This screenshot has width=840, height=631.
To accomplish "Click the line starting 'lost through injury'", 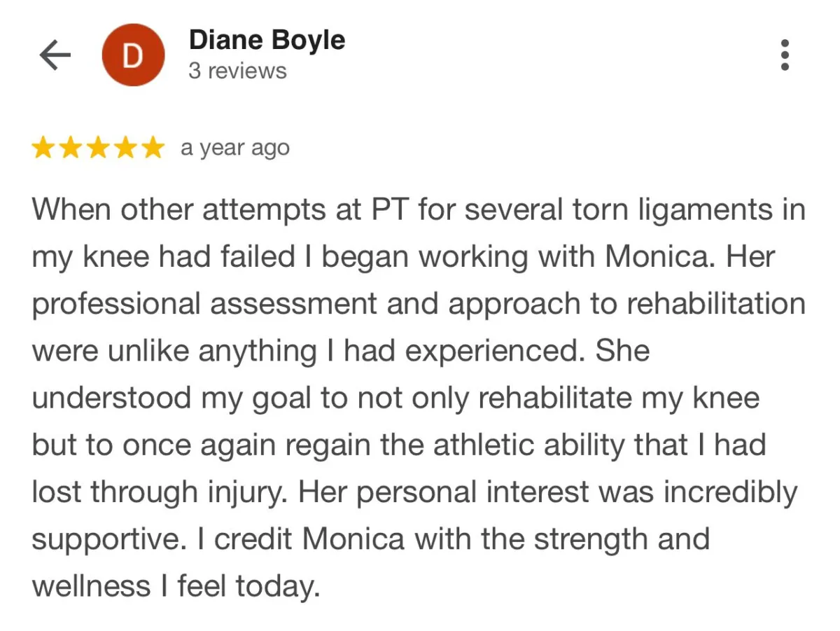I will coord(414,492).
